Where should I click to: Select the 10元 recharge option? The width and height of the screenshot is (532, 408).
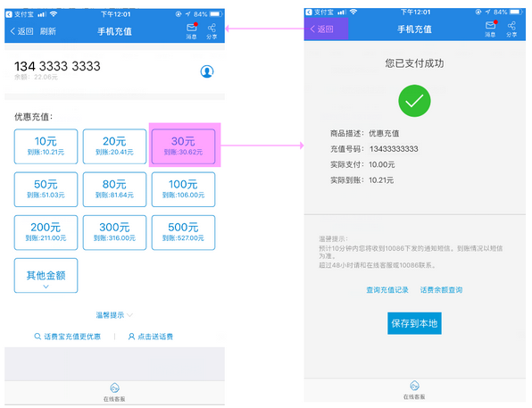coord(46,146)
